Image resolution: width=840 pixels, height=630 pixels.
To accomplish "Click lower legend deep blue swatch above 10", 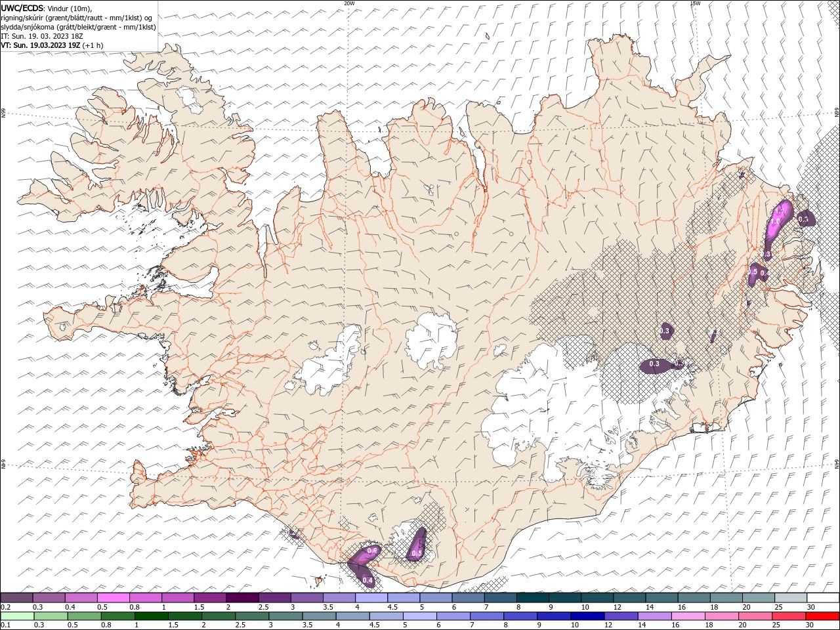I will click(587, 616).
